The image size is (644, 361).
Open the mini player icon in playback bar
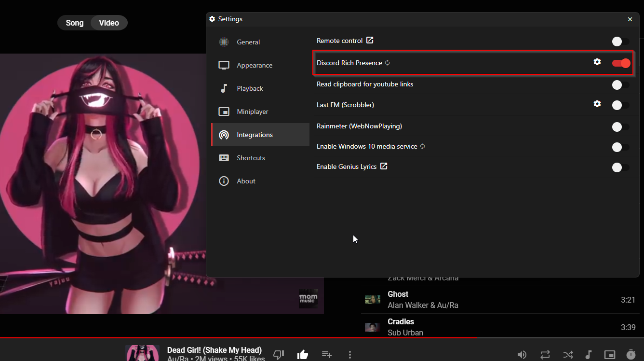pyautogui.click(x=609, y=354)
